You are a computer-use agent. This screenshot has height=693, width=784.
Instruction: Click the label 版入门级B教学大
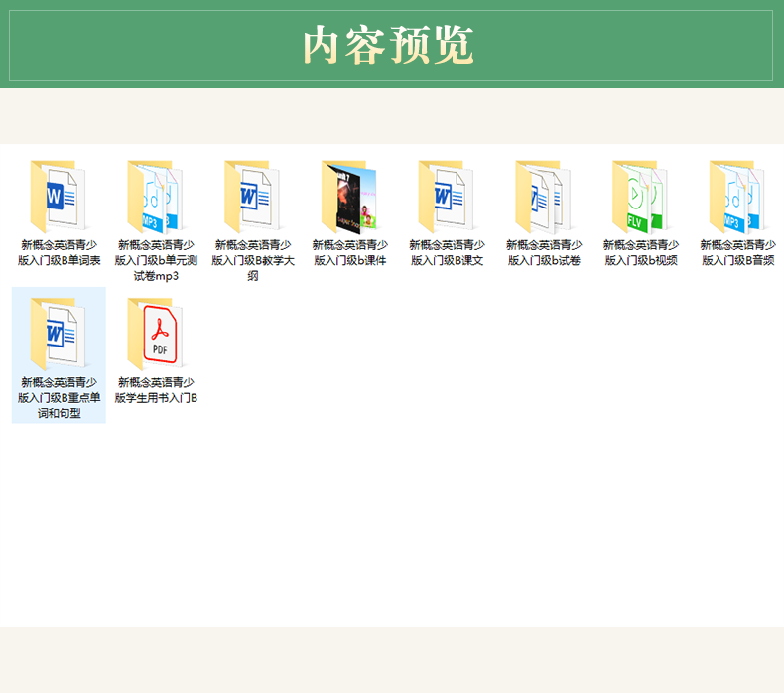253,261
